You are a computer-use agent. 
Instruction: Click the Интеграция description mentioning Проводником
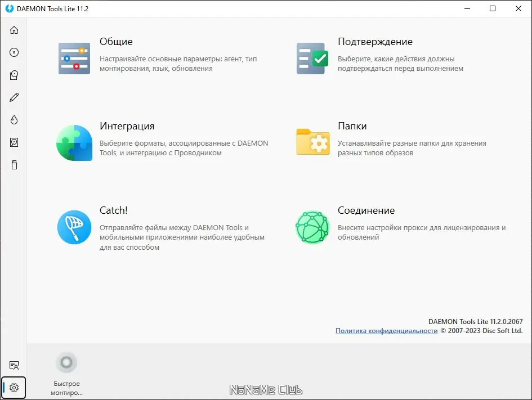click(x=184, y=148)
